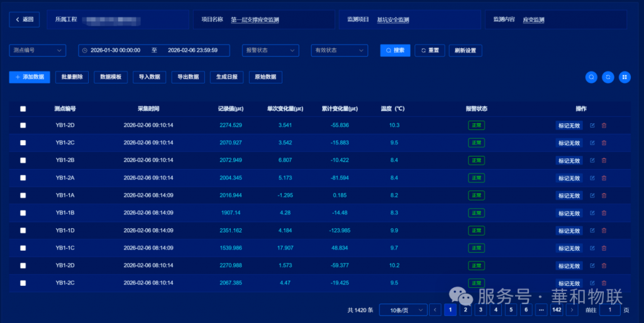Viewport: 644px width, 323px height.
Task: Tick the checkbox for YB1-1A
Action: [x=23, y=195]
